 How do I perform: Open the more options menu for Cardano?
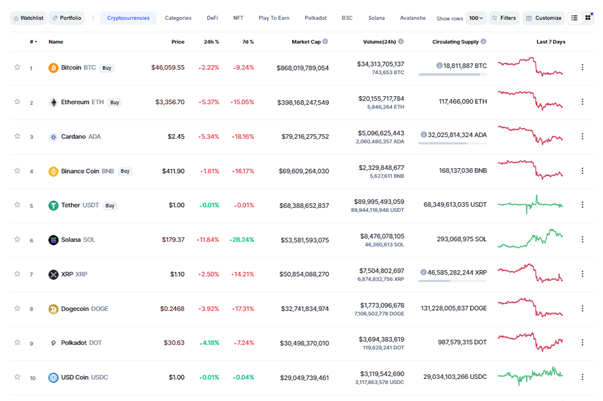(582, 136)
